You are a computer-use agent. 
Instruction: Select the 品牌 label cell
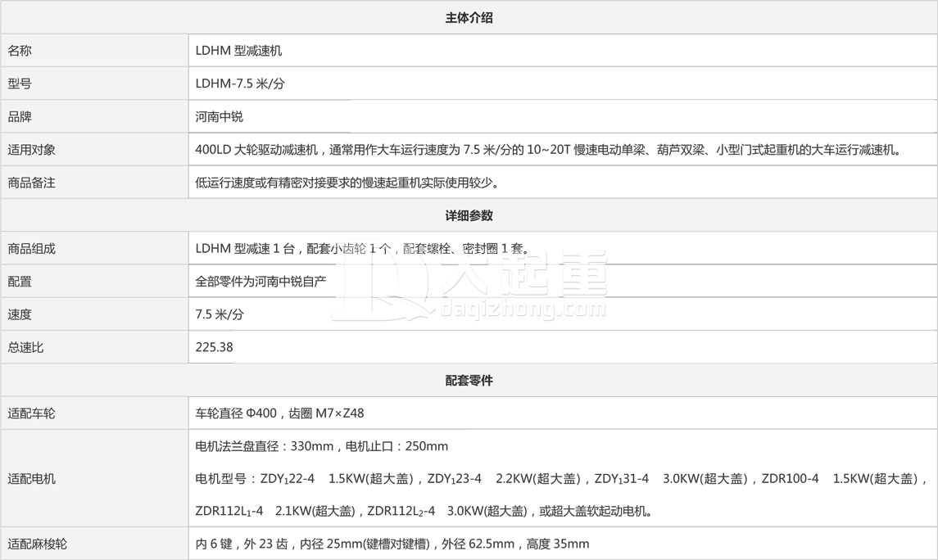(94, 116)
